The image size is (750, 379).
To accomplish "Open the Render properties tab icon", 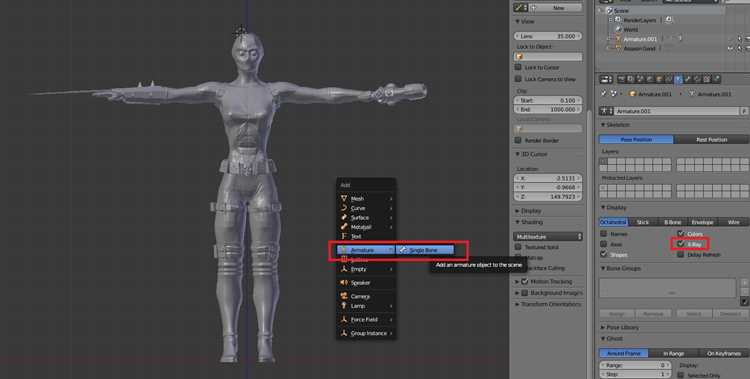I will coord(621,79).
